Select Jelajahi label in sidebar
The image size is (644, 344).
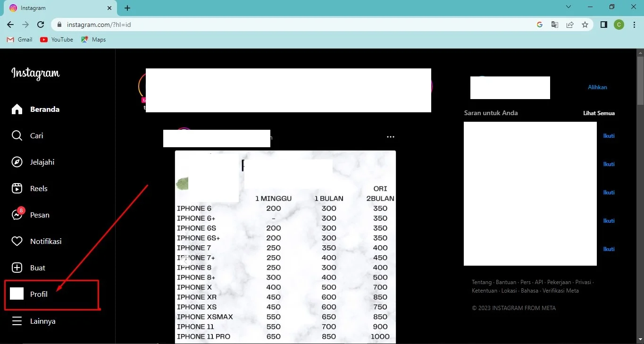[x=42, y=162]
